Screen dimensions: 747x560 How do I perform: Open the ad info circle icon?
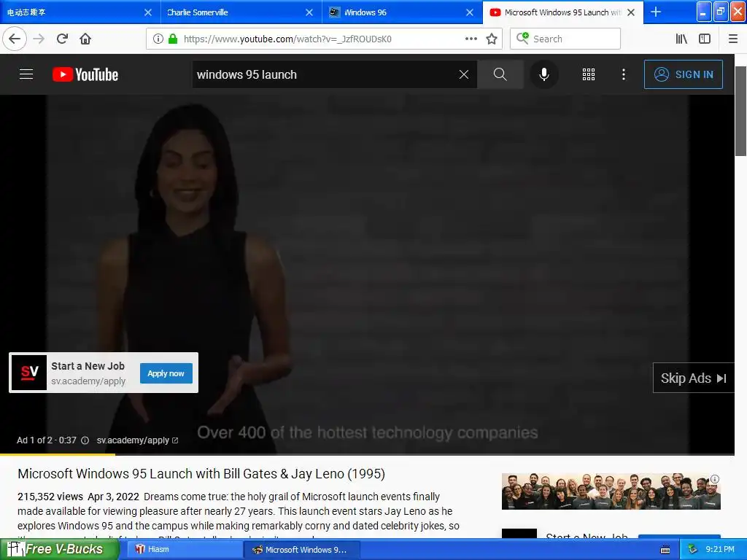pyautogui.click(x=85, y=440)
